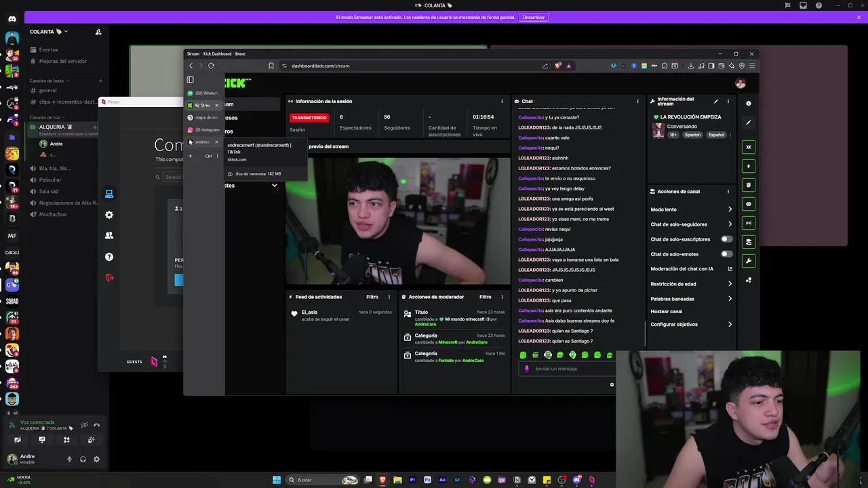
Task: Click the info icon in Kick right rail
Action: 749,103
